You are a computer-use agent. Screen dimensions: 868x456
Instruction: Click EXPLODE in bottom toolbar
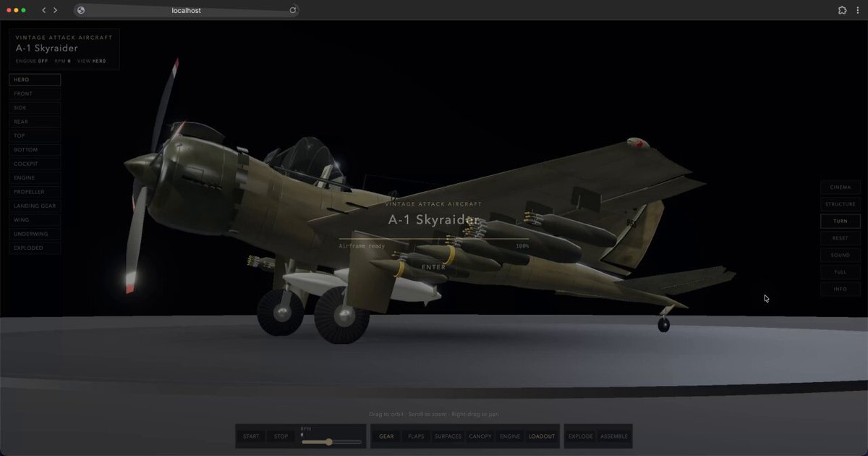point(580,436)
